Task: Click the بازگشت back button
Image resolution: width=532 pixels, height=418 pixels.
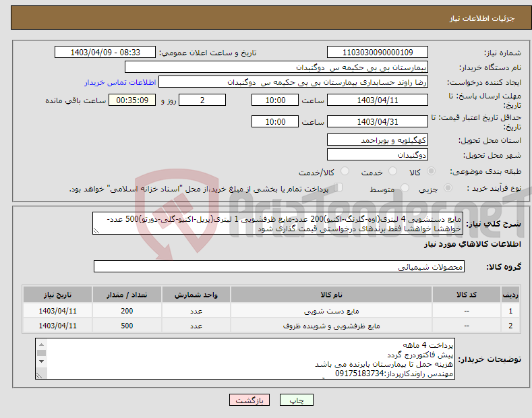Action: pyautogui.click(x=249, y=400)
